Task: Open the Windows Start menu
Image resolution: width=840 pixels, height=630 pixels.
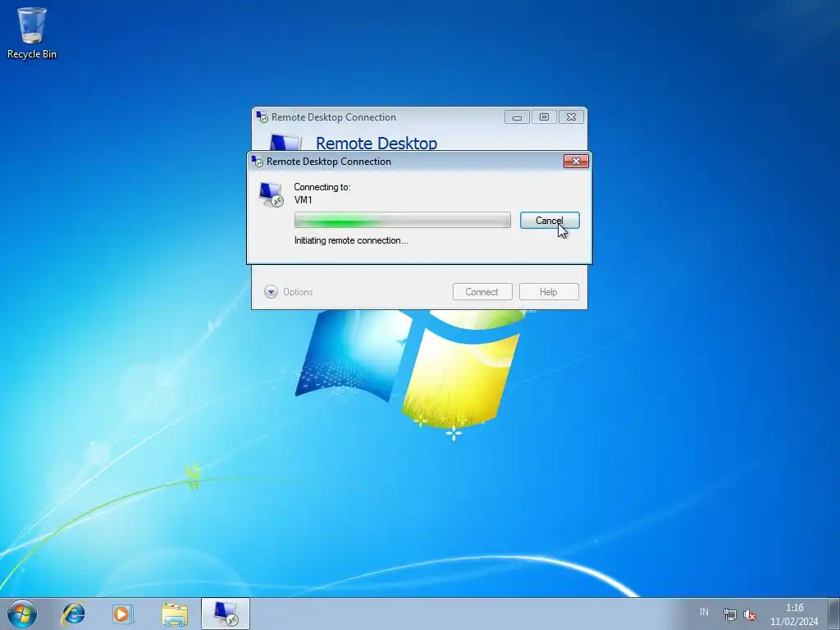Action: click(22, 614)
